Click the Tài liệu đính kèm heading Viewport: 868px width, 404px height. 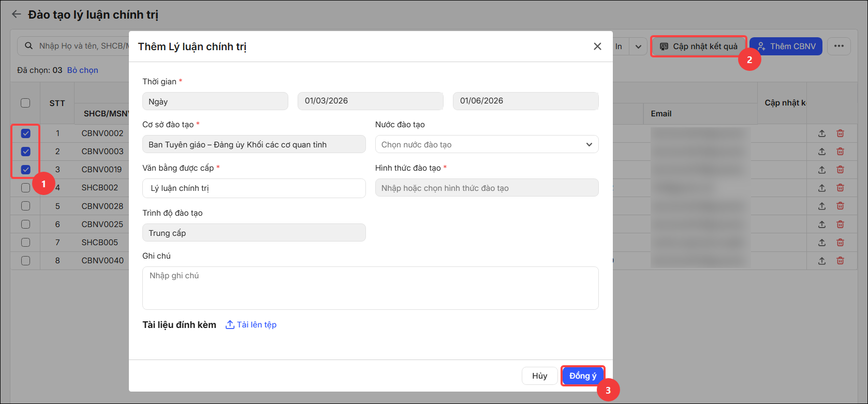point(179,325)
